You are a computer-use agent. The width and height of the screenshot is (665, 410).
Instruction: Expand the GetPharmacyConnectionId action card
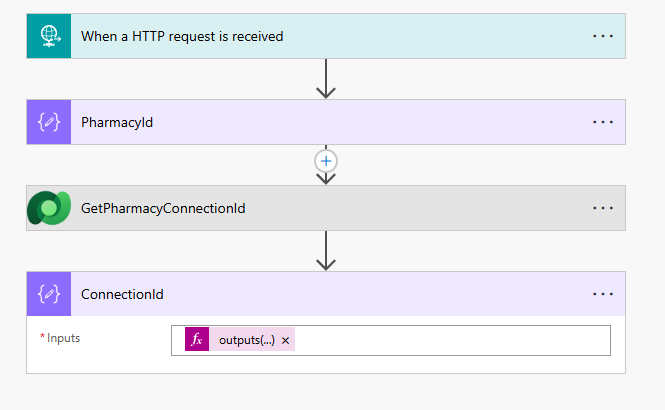tap(326, 208)
